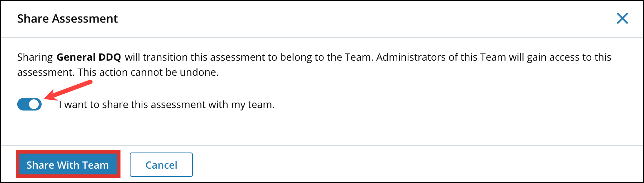Click the Share Assessment dialog title
This screenshot has width=644, height=183.
pyautogui.click(x=67, y=19)
